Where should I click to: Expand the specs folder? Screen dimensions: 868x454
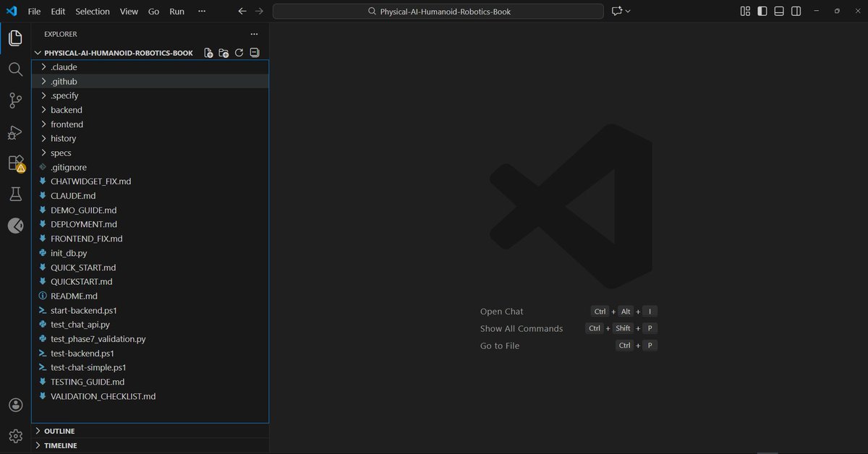click(150, 153)
